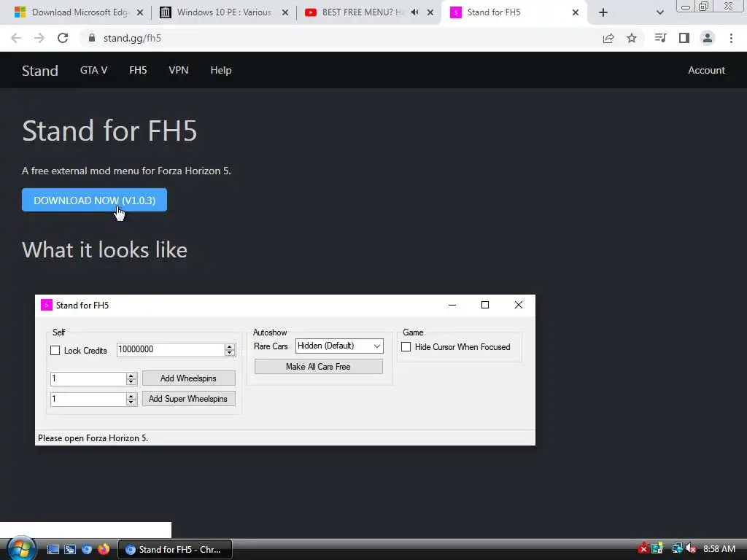Click the preview window minimize icon
This screenshot has width=747, height=560.
click(452, 306)
